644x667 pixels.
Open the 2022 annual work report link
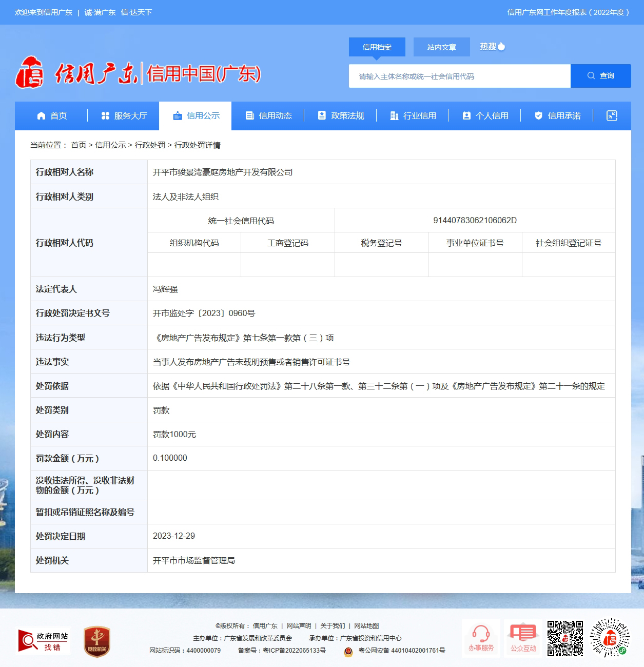[x=568, y=12]
